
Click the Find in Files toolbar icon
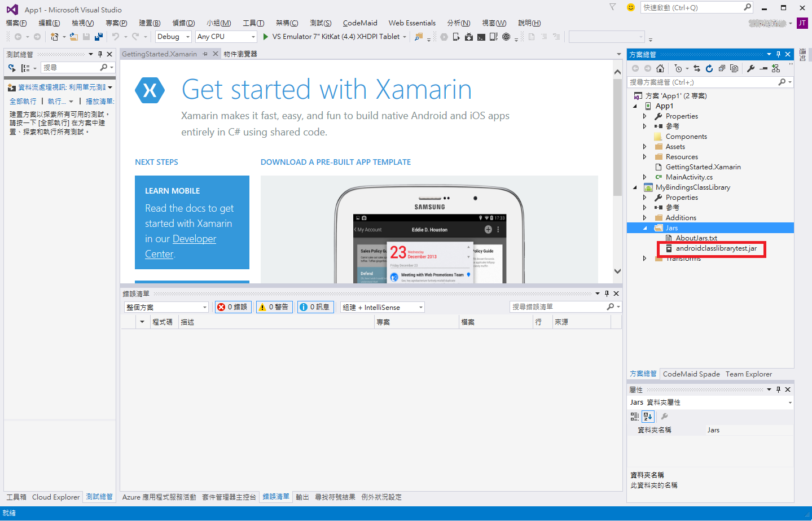pyautogui.click(x=419, y=37)
